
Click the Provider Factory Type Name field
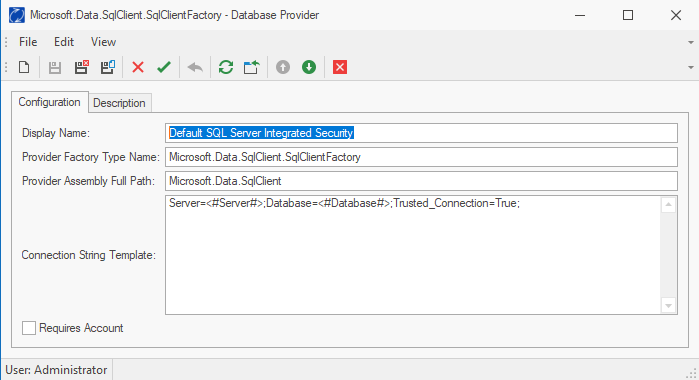click(421, 157)
